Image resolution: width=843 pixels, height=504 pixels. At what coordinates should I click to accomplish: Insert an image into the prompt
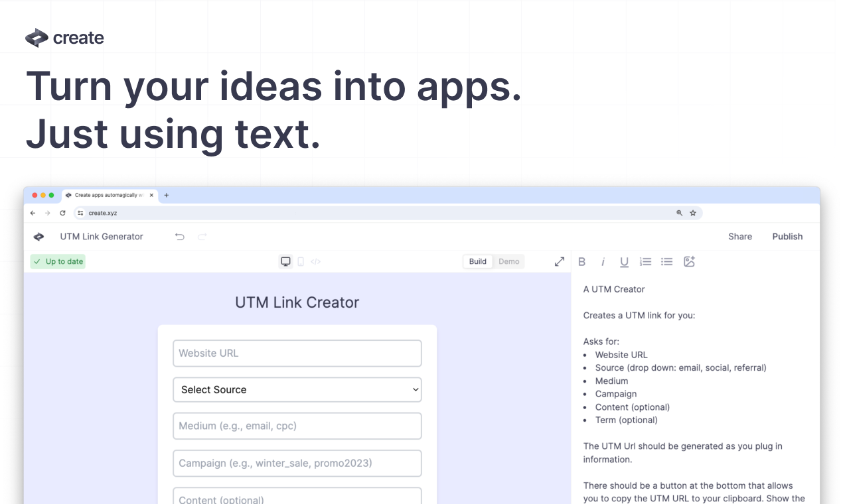(x=689, y=261)
